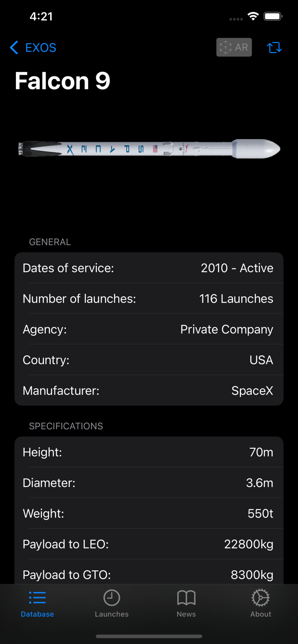Select the Number of launches row

tap(149, 299)
